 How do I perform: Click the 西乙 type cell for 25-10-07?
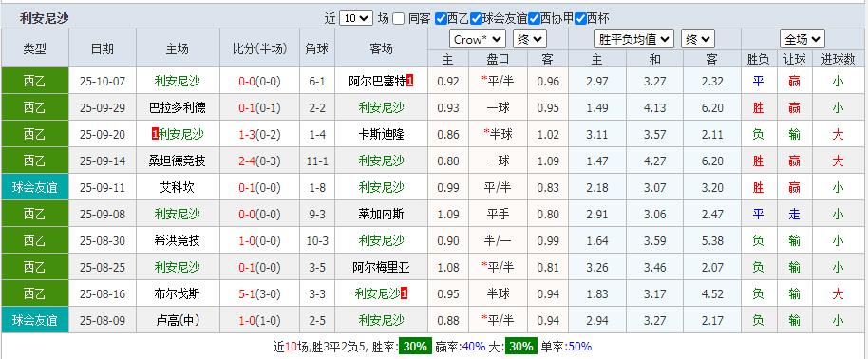(x=35, y=81)
